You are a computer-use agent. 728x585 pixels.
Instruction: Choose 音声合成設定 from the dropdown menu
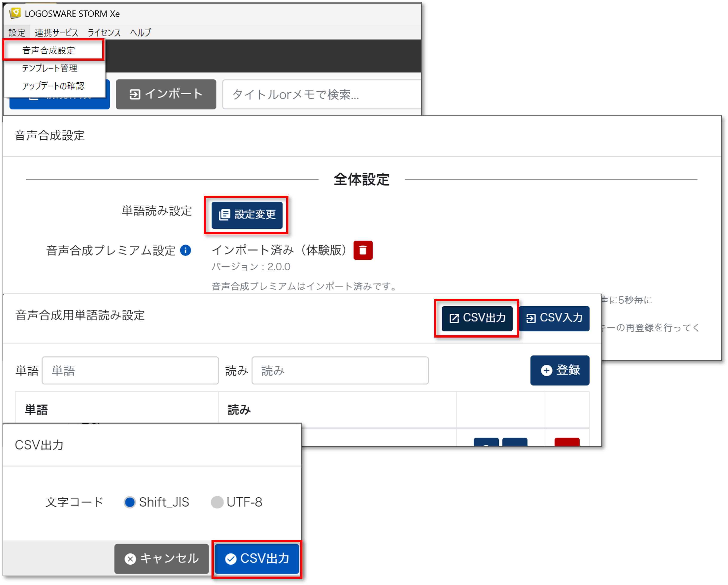(49, 50)
